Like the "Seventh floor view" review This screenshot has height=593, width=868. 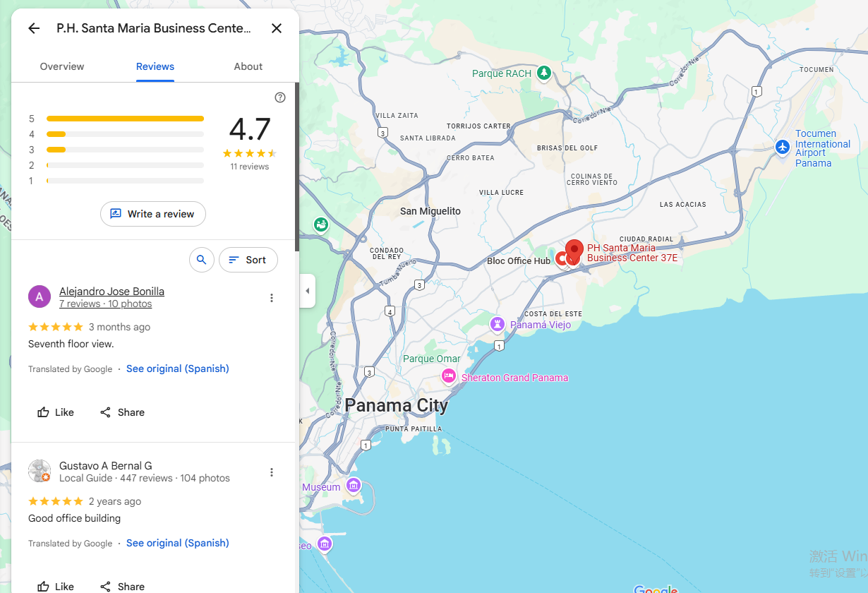click(56, 412)
